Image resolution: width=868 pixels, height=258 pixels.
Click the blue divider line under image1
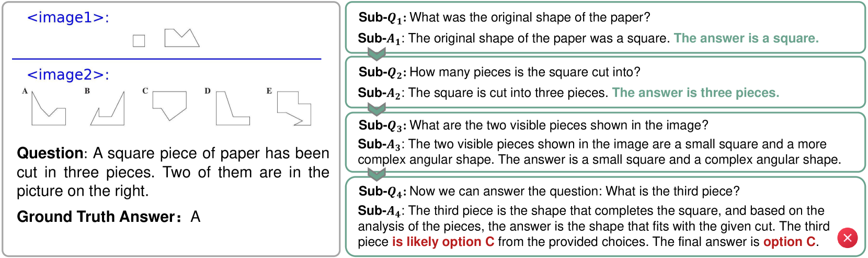pos(166,59)
